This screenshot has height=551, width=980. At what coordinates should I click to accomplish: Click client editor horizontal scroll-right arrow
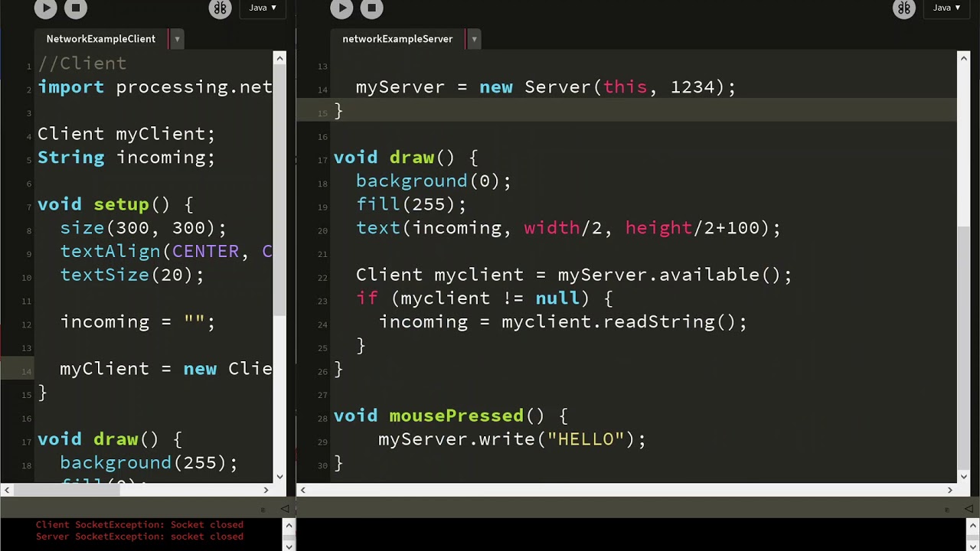[266, 490]
